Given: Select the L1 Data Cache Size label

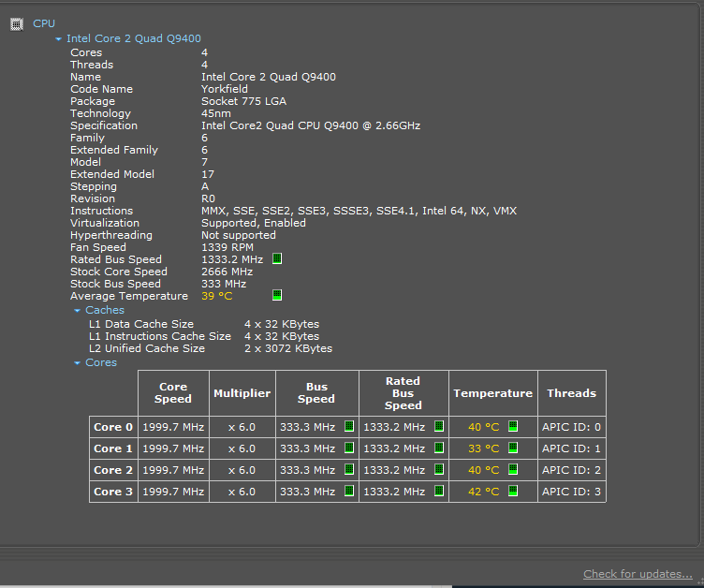Looking at the screenshot, I should click(141, 324).
